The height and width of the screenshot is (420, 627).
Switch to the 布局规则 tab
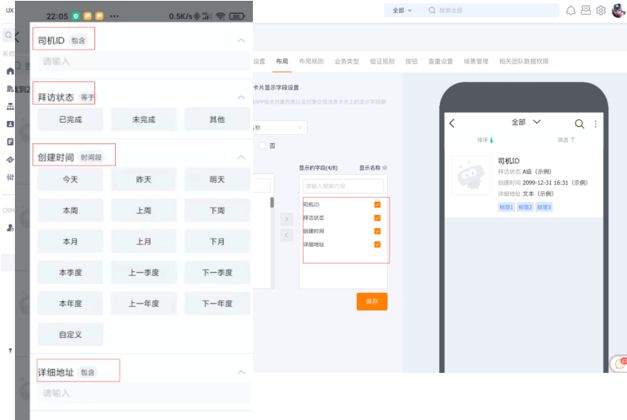tap(311, 62)
